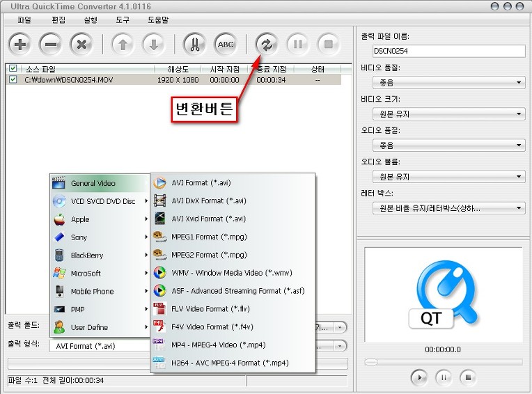Move selected file down with arrow button
Image resolution: width=532 pixels, height=394 pixels.
coord(153,44)
